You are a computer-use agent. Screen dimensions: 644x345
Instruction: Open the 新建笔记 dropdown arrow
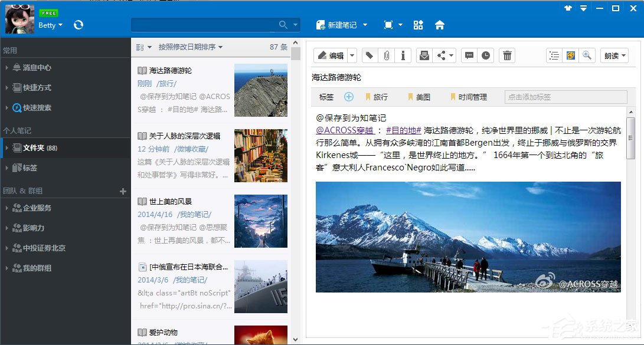(x=364, y=25)
